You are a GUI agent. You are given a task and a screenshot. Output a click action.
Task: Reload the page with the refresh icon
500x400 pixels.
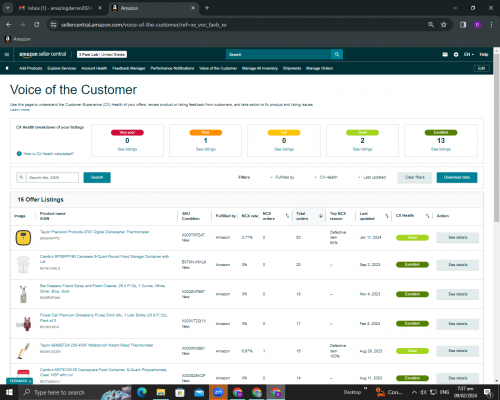(37, 25)
